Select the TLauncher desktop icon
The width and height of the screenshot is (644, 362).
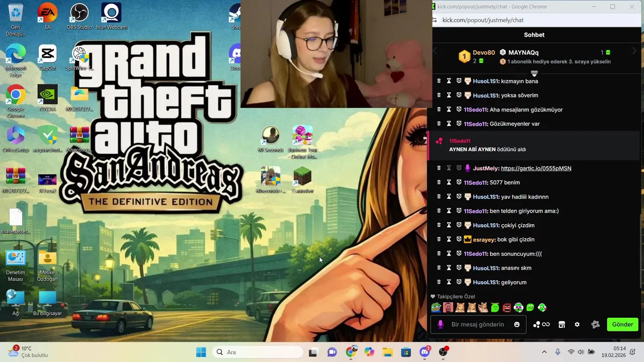(x=302, y=180)
